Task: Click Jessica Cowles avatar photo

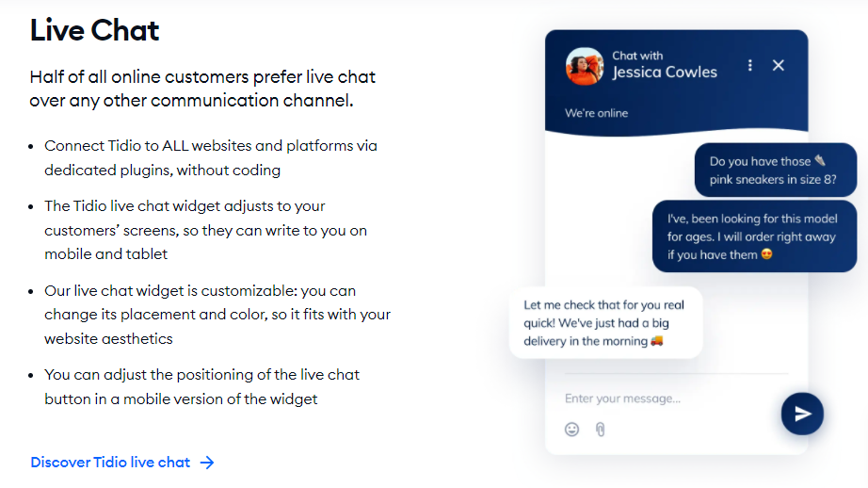Action: coord(585,67)
